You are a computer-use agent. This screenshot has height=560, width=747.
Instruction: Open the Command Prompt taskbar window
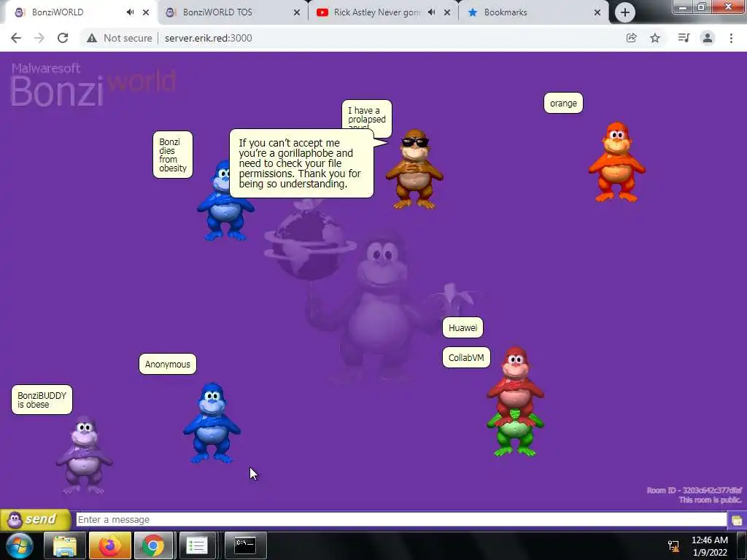point(245,545)
